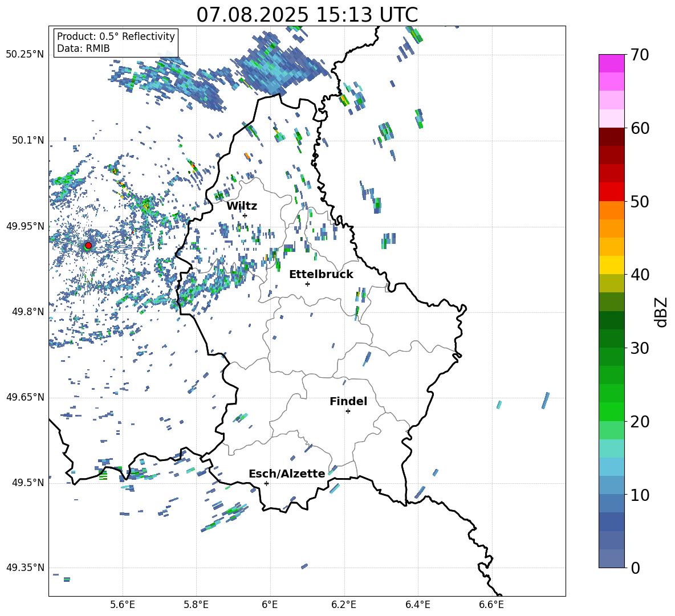
Task: Click the colorbar tick value 60
Action: 640,128
